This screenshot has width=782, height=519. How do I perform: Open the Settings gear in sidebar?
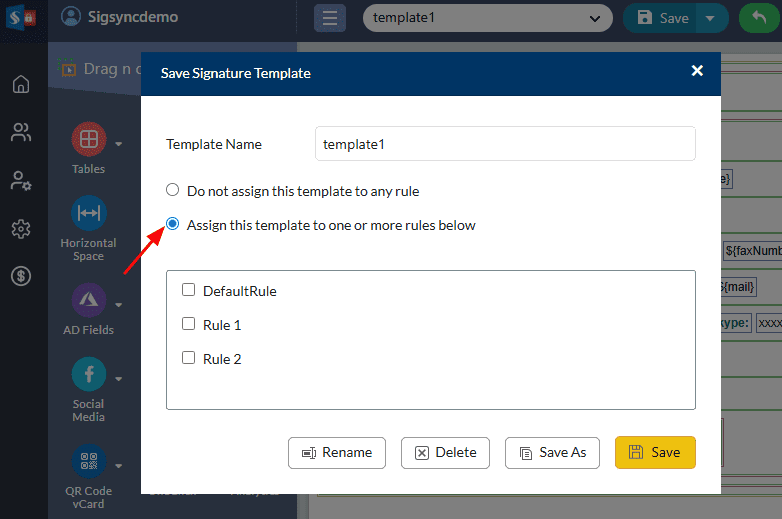[x=21, y=229]
